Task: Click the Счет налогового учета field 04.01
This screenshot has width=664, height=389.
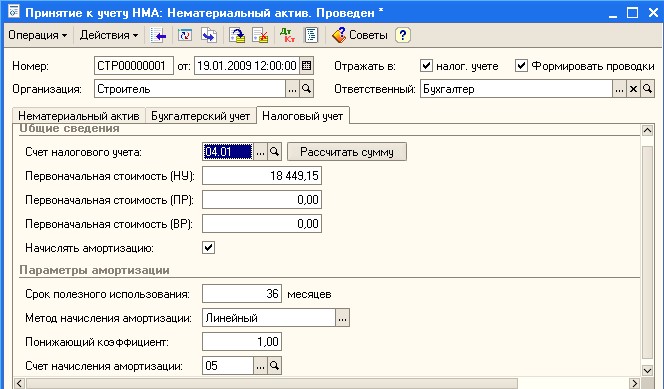Action: (228, 152)
